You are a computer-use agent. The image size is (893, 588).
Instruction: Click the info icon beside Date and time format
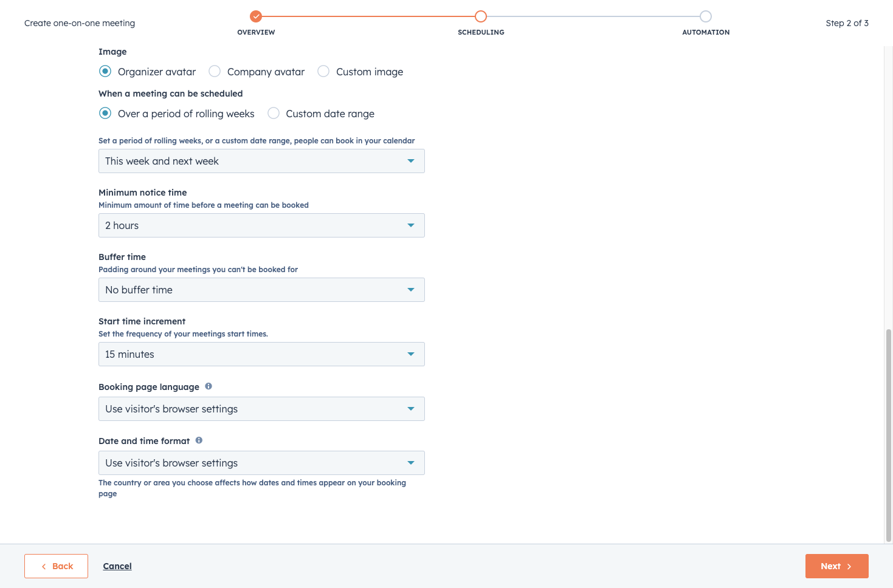199,440
